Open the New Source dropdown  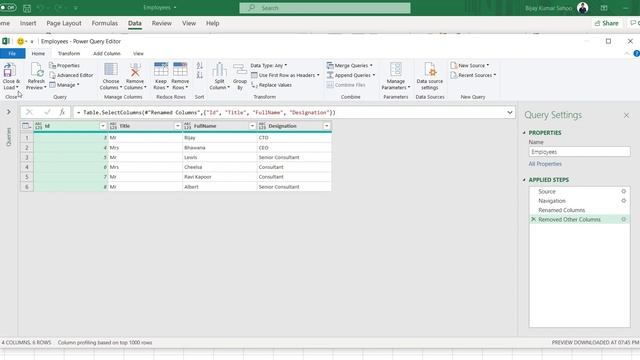coord(470,65)
